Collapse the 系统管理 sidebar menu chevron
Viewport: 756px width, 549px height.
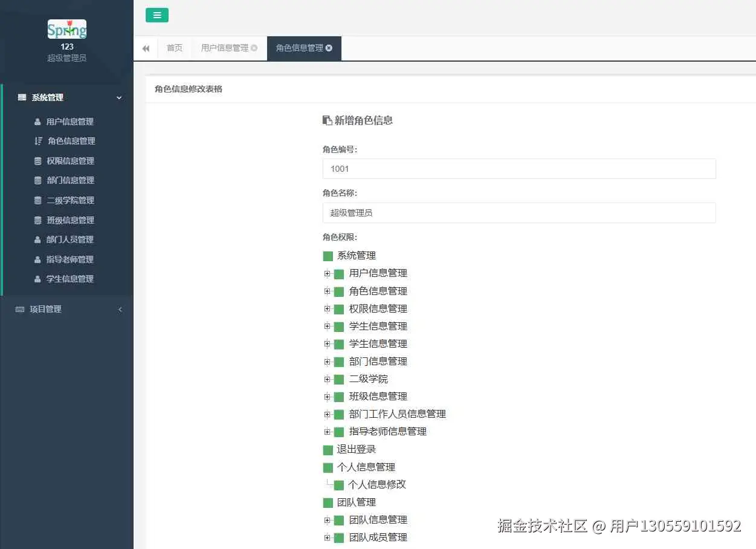(x=119, y=97)
